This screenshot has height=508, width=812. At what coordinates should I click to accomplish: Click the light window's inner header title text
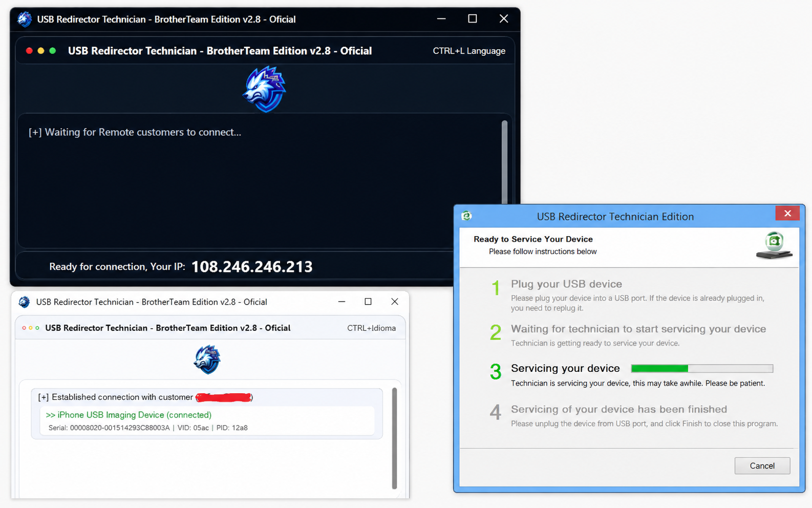[168, 328]
